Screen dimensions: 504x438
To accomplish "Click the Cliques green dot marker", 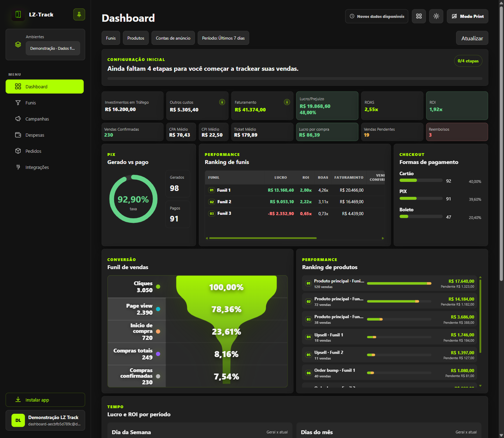I will coord(158,287).
